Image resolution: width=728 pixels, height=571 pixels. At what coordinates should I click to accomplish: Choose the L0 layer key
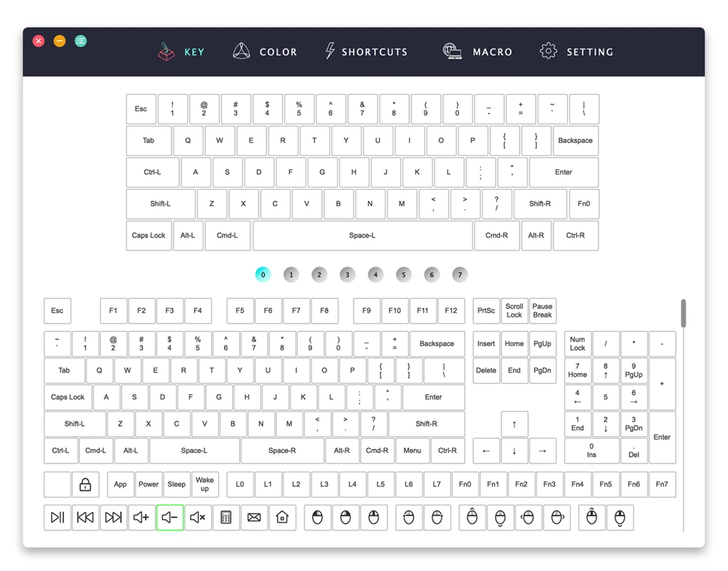pyautogui.click(x=240, y=484)
